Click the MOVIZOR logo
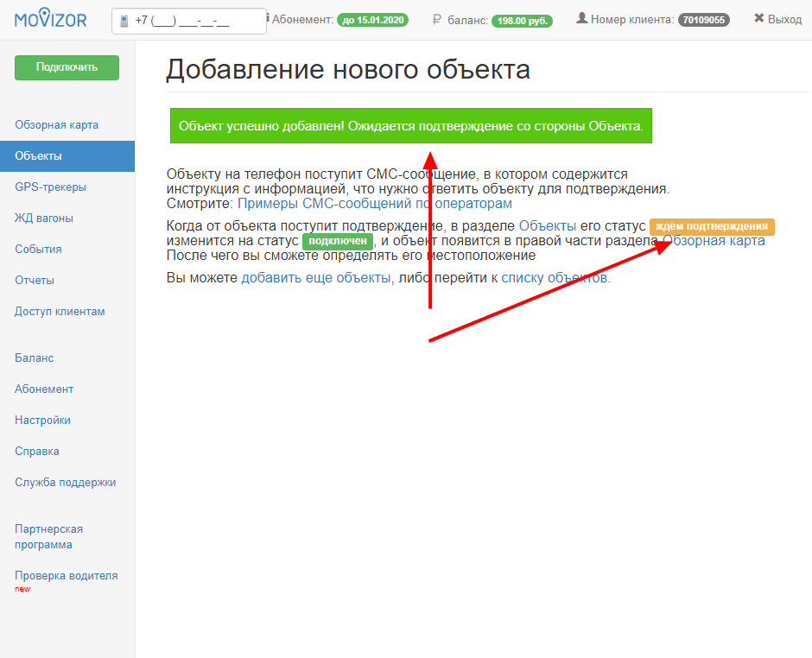This screenshot has height=658, width=812. pyautogui.click(x=50, y=18)
